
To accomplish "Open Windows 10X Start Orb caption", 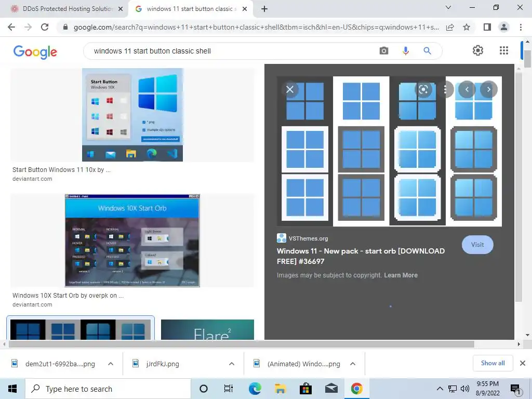I will point(68,296).
